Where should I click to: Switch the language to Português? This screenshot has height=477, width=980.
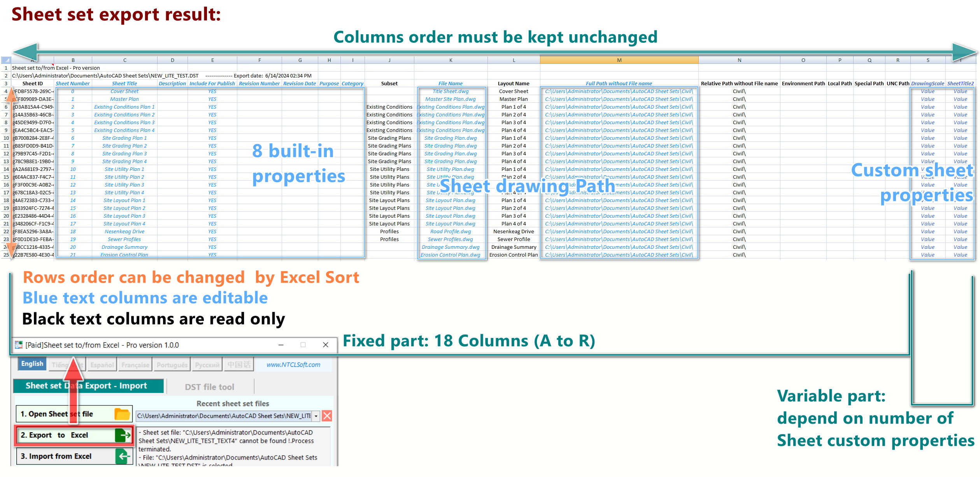pyautogui.click(x=172, y=365)
